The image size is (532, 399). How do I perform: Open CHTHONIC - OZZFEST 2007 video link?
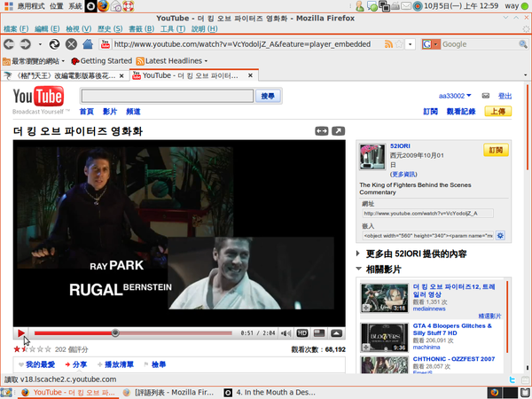454,359
